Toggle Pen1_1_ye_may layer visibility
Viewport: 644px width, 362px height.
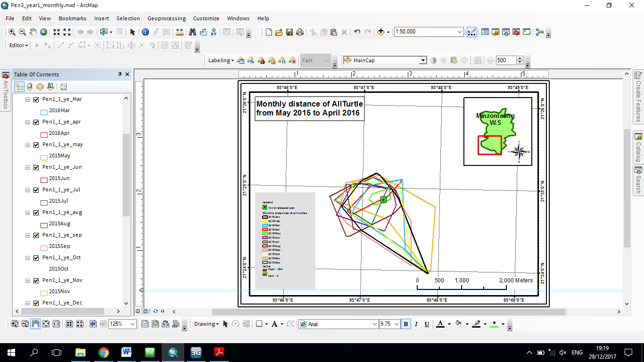(36, 145)
